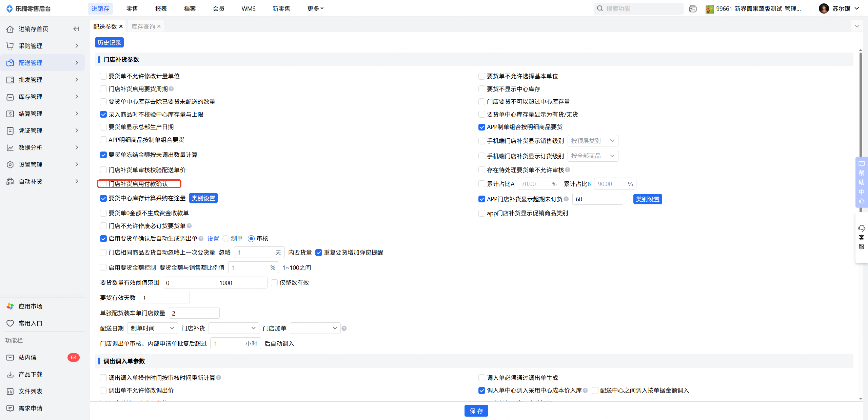
Task: Click the 要货有效天数 input field
Action: tap(164, 298)
